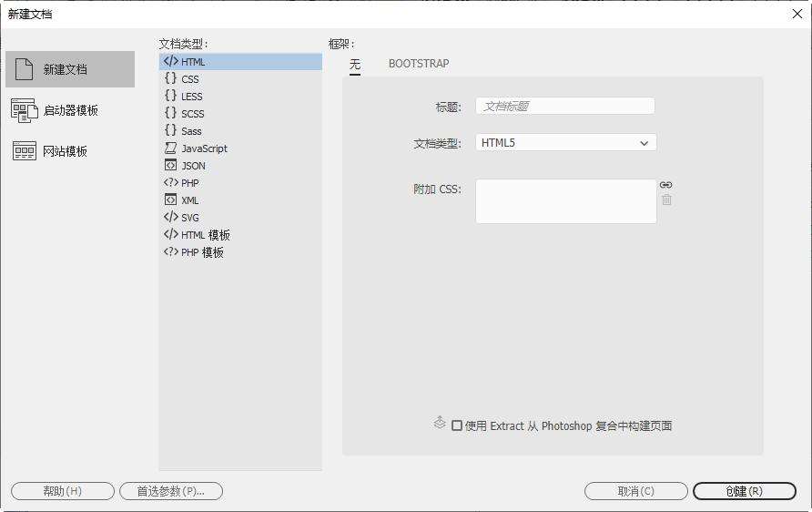Click the HTML 模板 bracket icon
Screen dimensions: 812x512
pos(170,234)
